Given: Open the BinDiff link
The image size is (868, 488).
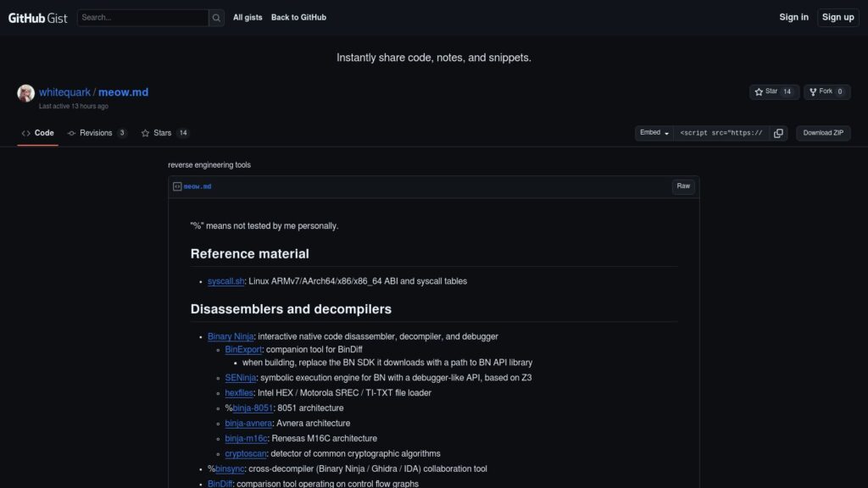Looking at the screenshot, I should (220, 484).
